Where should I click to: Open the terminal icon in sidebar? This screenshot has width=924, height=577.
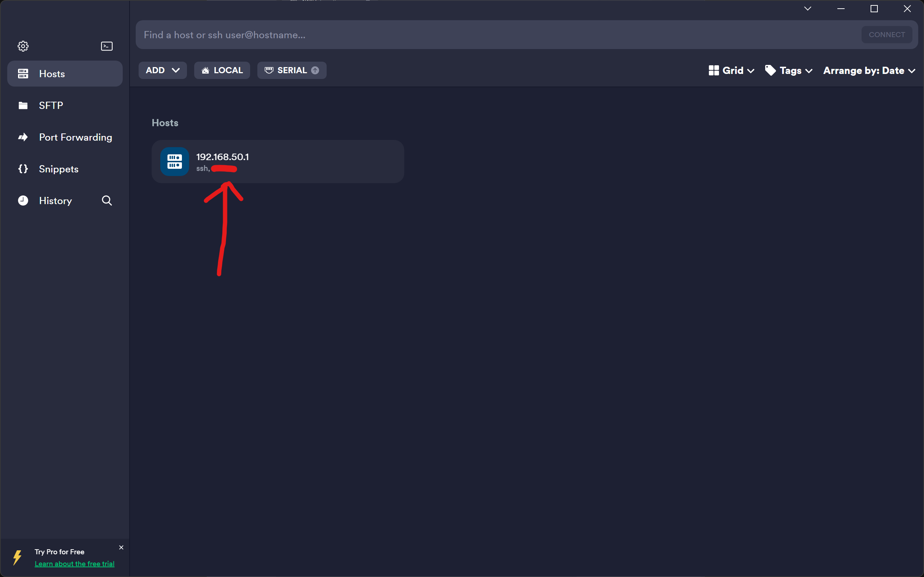(x=106, y=46)
